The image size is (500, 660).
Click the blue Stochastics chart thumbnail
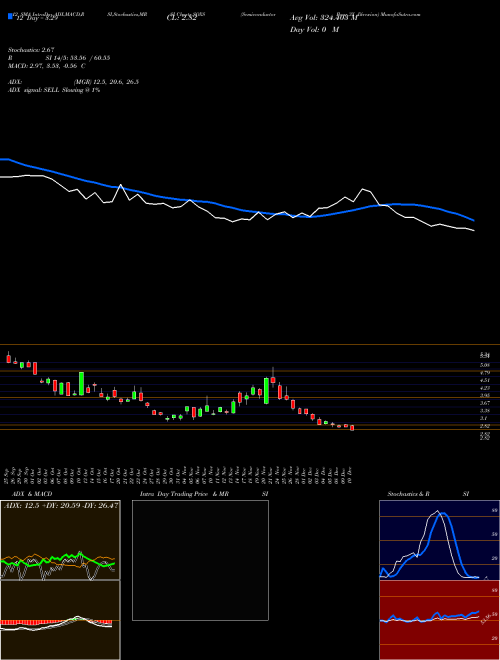(x=439, y=540)
